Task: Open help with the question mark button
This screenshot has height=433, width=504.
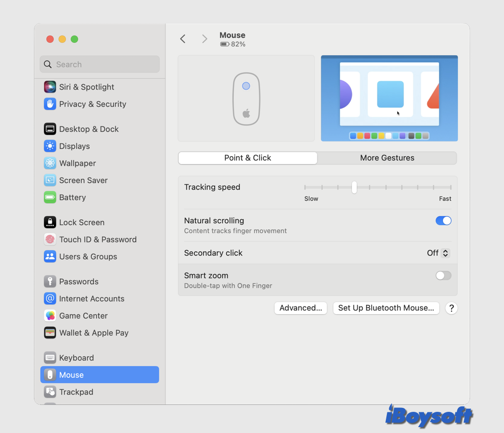Action: [x=451, y=308]
